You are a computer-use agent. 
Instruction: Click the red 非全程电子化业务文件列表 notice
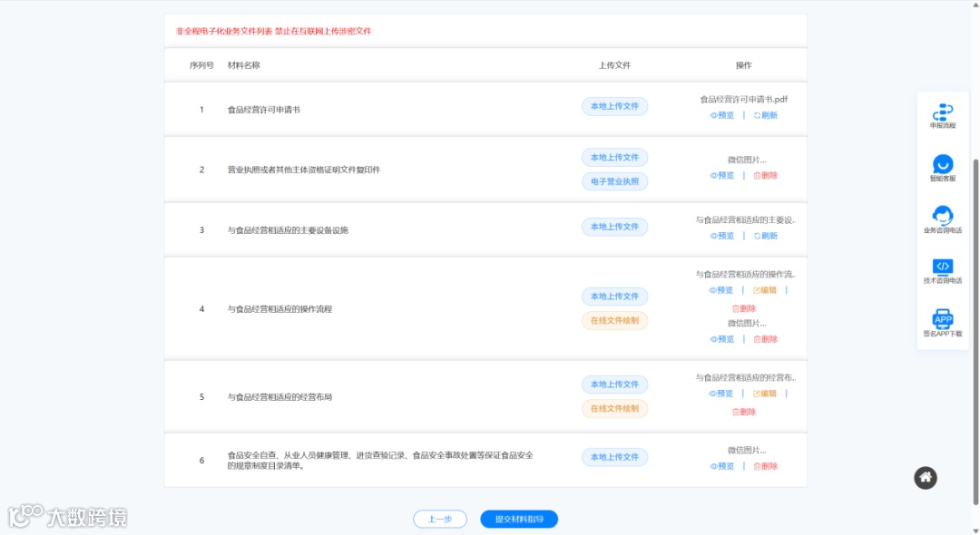274,31
